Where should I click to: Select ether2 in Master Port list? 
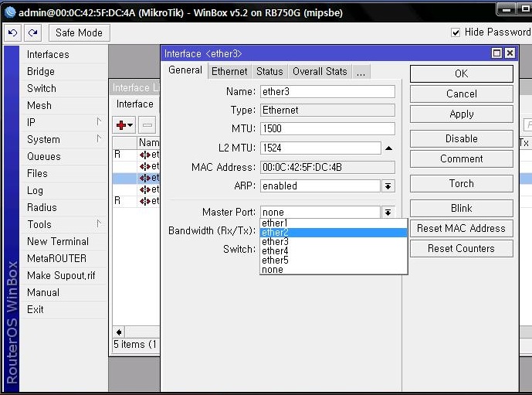coord(334,233)
